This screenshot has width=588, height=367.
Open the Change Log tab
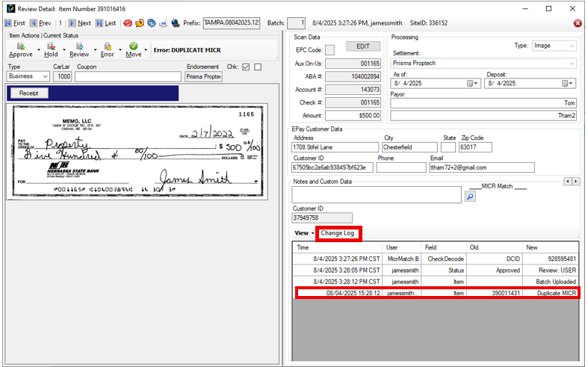(x=338, y=233)
